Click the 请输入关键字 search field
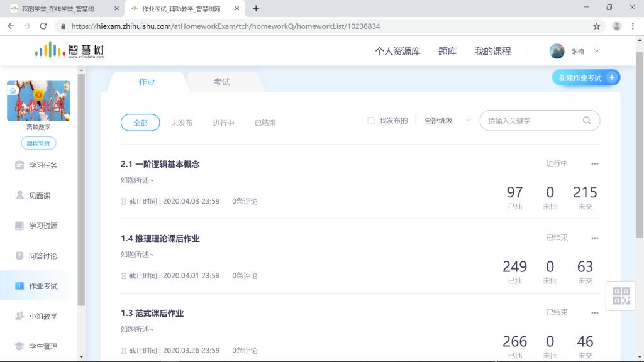 pyautogui.click(x=531, y=121)
